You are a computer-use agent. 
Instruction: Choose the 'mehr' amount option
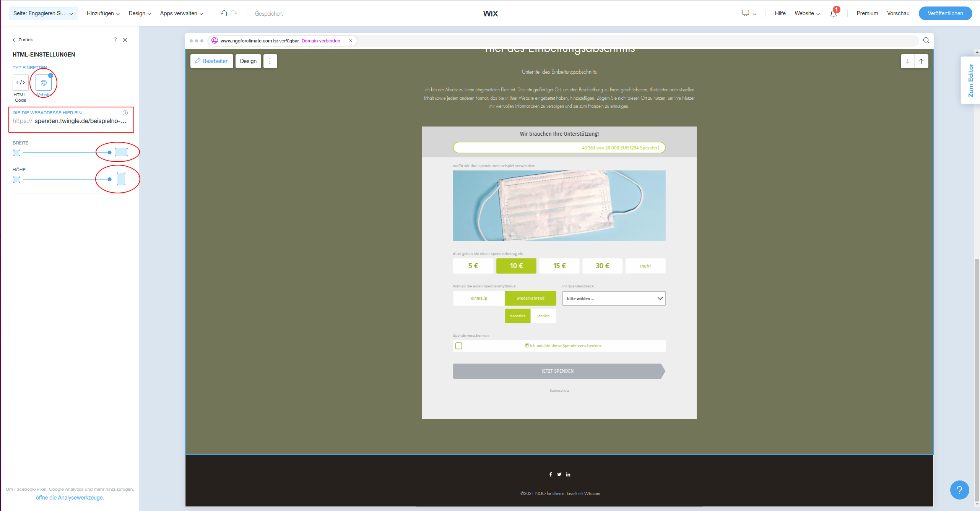tap(645, 266)
